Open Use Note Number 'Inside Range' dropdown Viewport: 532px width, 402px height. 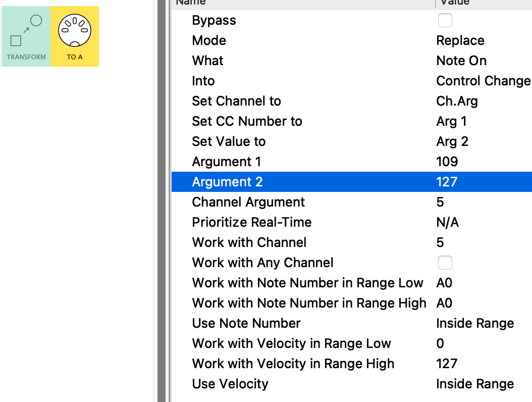(474, 323)
